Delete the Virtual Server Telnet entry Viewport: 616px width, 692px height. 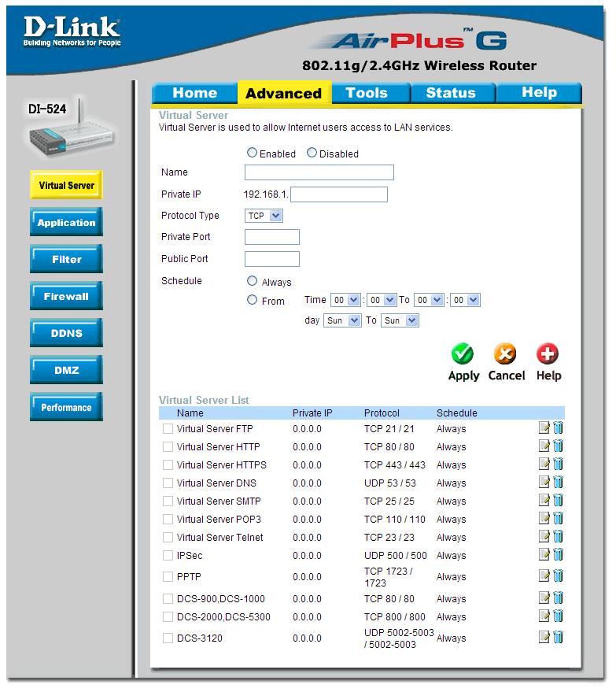tap(558, 537)
